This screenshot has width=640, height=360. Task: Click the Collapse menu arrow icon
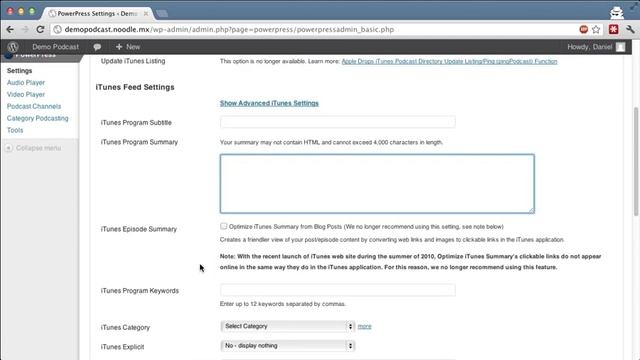click(9, 148)
